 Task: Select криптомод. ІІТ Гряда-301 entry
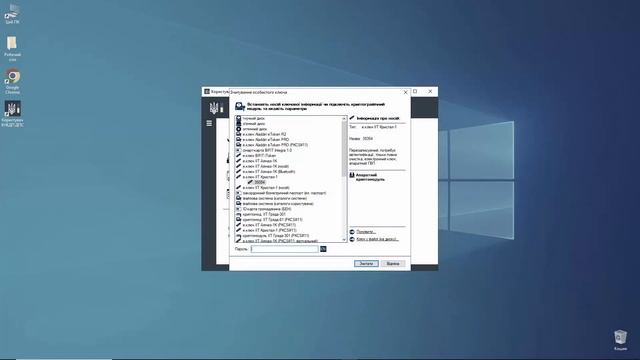pyautogui.click(x=264, y=214)
